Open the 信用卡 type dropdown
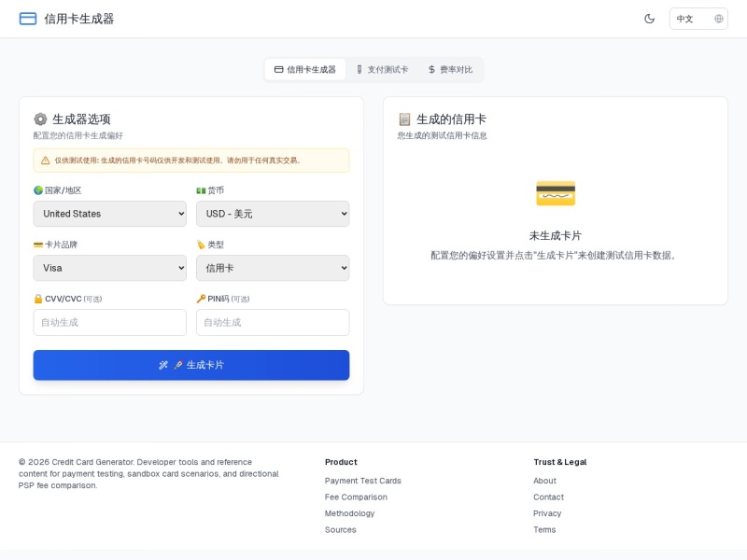Viewport: 747px width, 560px height. tap(273, 268)
